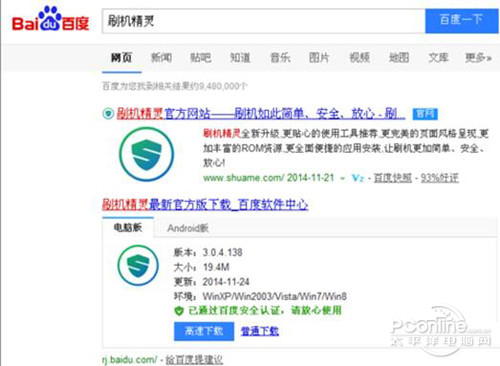The width and height of the screenshot is (500, 366).
Task: Click the blue 官网 badge
Action: [425, 114]
